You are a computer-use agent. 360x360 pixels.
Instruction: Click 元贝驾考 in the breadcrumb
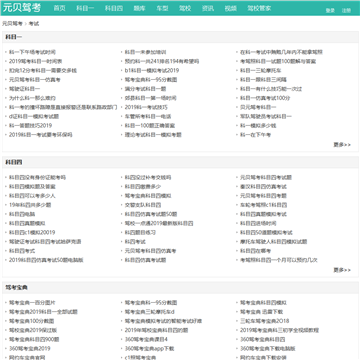tap(12, 24)
